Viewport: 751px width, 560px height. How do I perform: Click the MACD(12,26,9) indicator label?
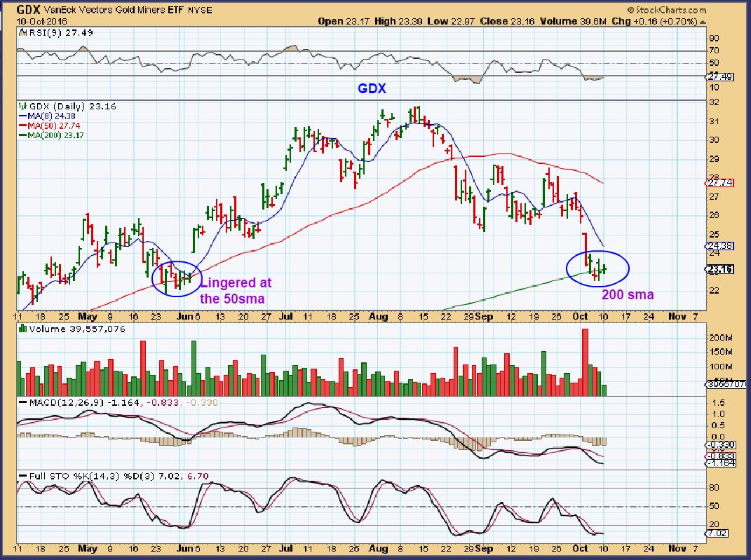pyautogui.click(x=67, y=402)
